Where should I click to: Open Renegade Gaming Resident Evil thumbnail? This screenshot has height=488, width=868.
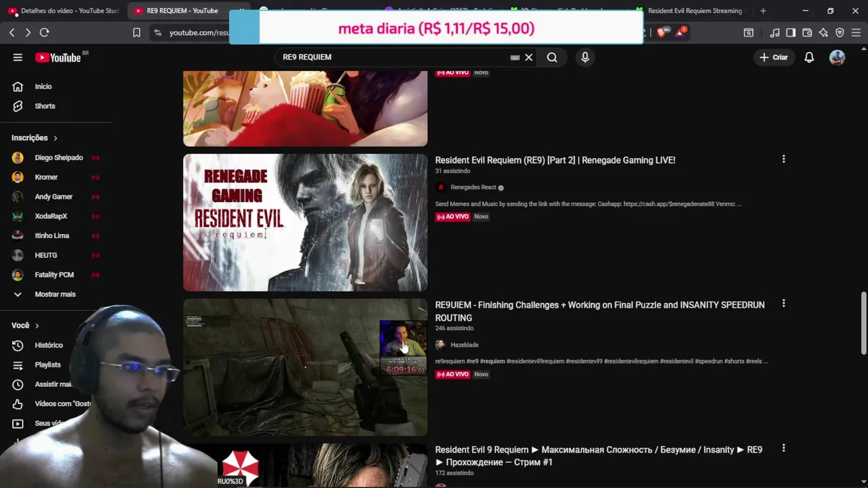coord(305,222)
